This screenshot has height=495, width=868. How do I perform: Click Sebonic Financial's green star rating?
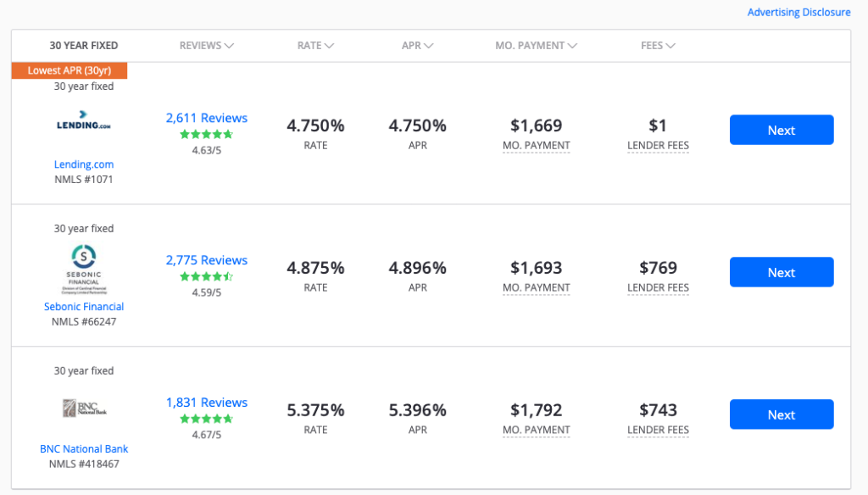pos(206,277)
